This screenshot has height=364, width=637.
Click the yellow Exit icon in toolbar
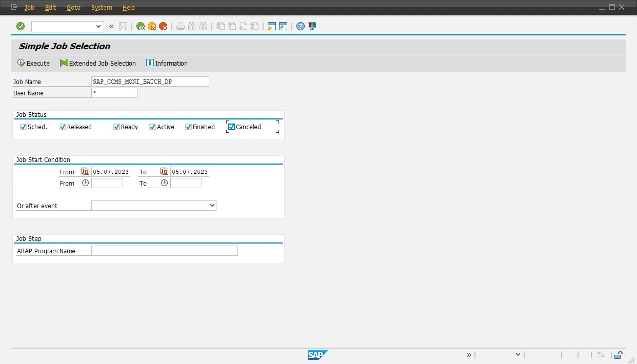click(152, 26)
